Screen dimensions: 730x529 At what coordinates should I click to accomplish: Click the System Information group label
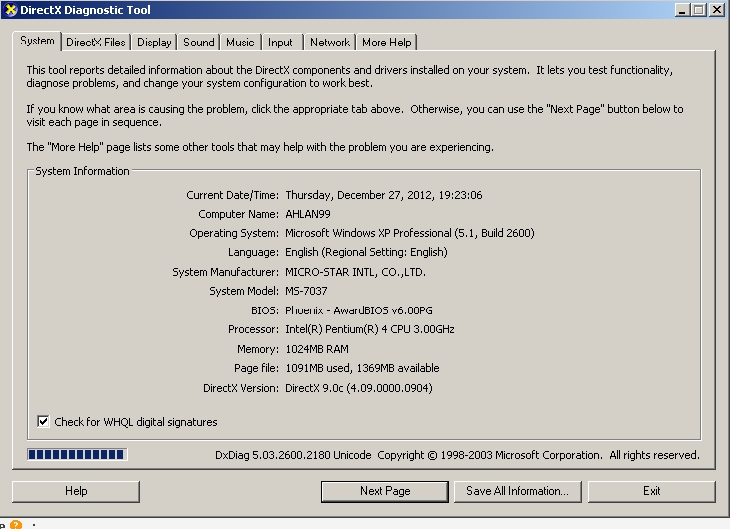(x=82, y=171)
